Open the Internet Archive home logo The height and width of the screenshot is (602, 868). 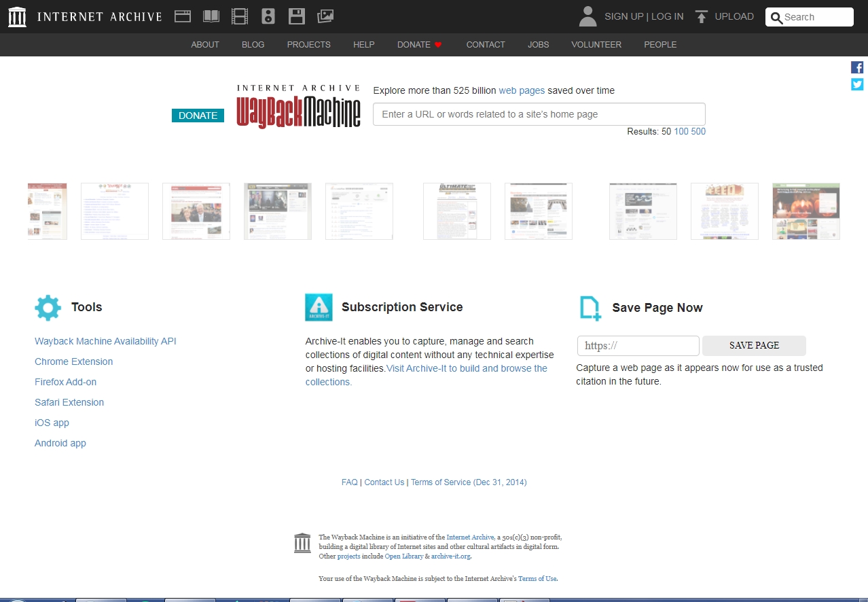click(x=85, y=17)
